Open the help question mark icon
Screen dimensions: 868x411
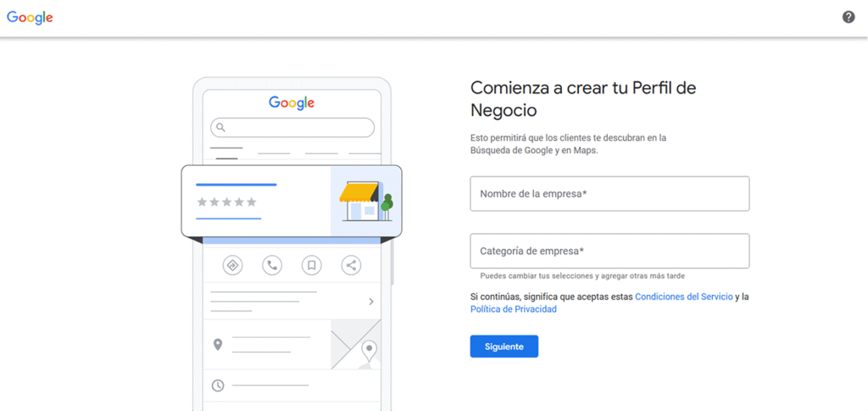(848, 17)
